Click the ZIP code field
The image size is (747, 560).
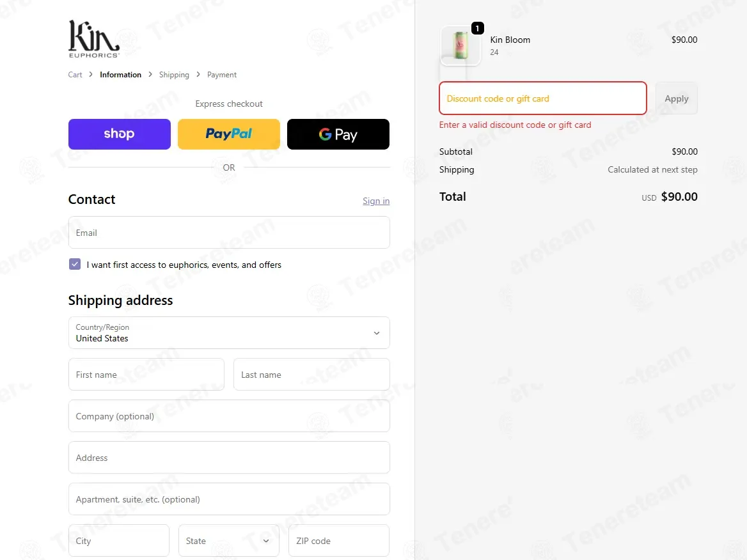[339, 540]
